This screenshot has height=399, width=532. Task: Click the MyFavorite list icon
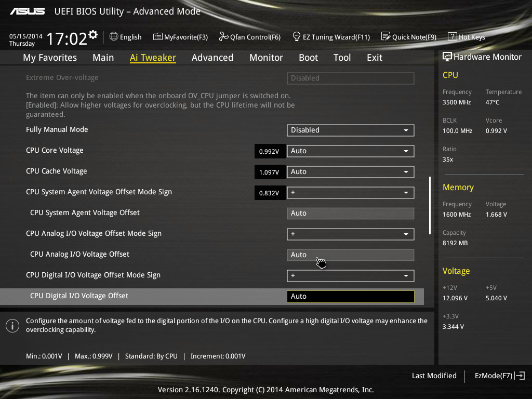pyautogui.click(x=158, y=37)
